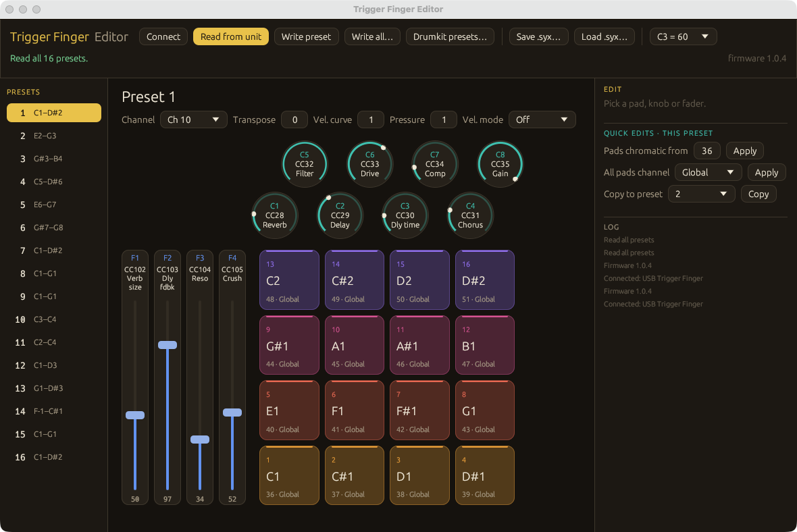This screenshot has height=532, width=797.
Task: Select pad 14 with note C#2
Action: [x=355, y=280]
